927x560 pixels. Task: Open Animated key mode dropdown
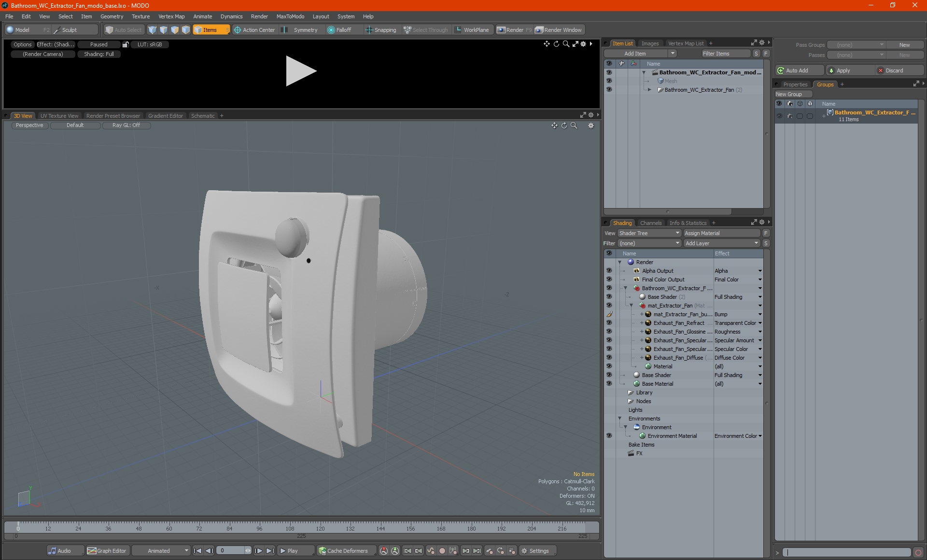(161, 551)
